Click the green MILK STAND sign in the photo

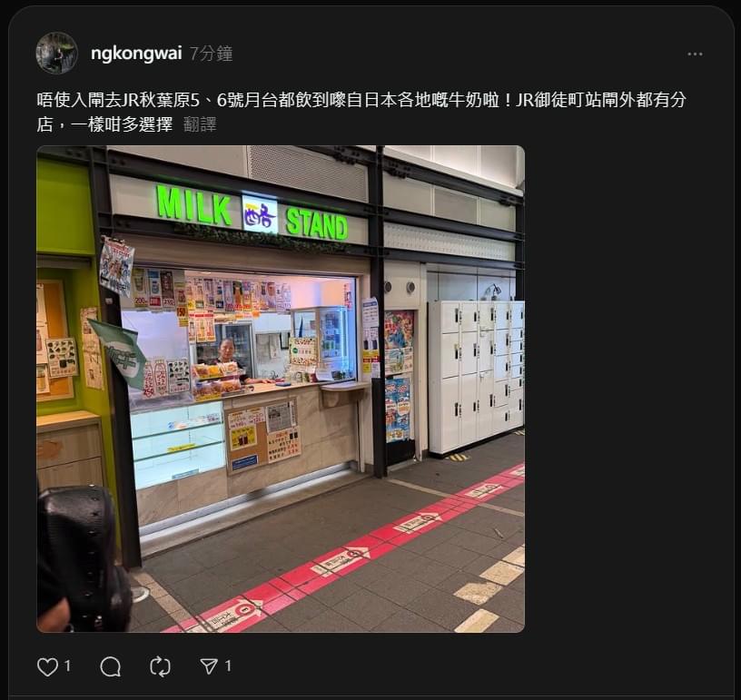tap(252, 213)
